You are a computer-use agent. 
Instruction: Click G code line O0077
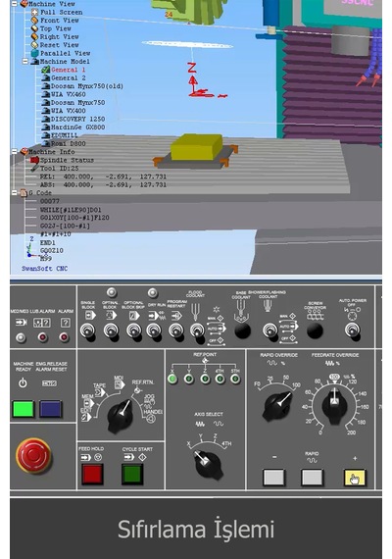coord(50,201)
